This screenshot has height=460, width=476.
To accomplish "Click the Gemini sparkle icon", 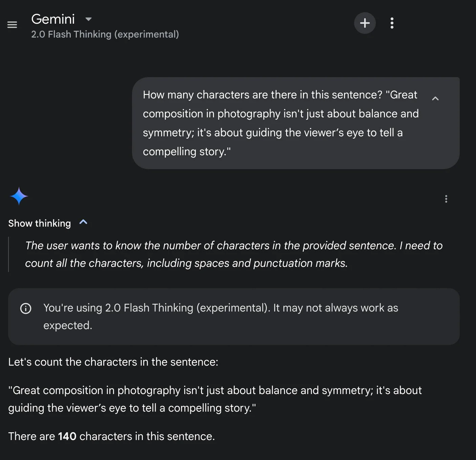I will click(19, 196).
